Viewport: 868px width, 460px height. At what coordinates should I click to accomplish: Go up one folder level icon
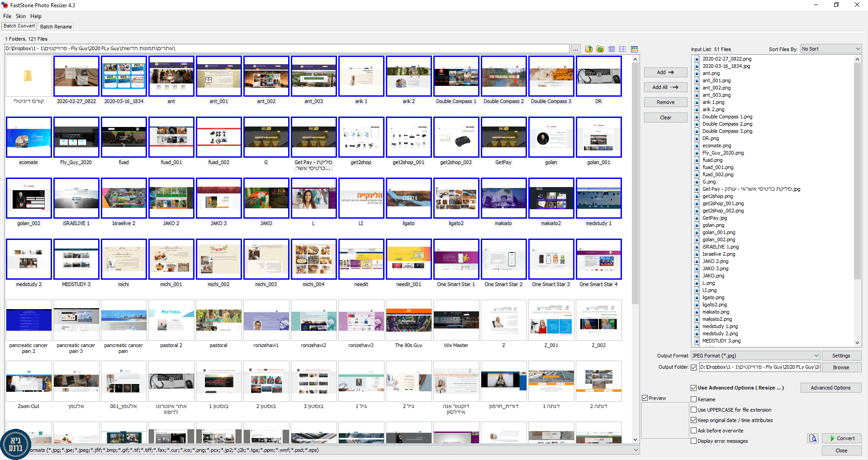[x=588, y=49]
